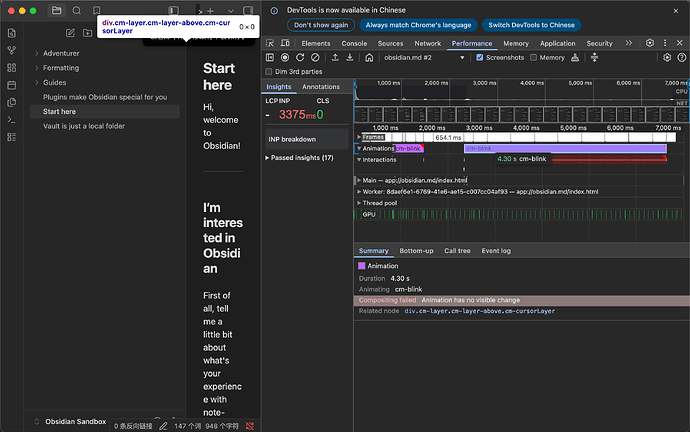Open the Annotations tab
This screenshot has height=432, width=690.
point(321,87)
